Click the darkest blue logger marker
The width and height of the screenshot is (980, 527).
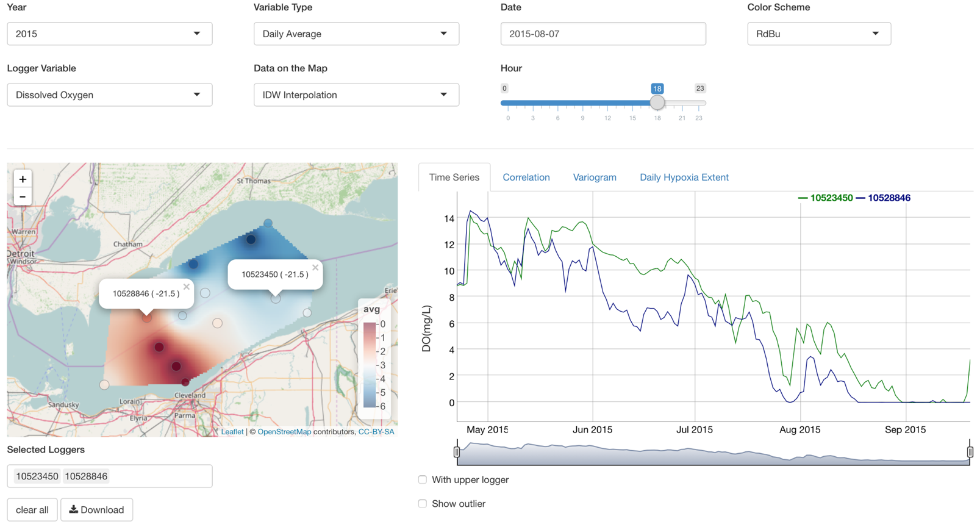(x=251, y=240)
